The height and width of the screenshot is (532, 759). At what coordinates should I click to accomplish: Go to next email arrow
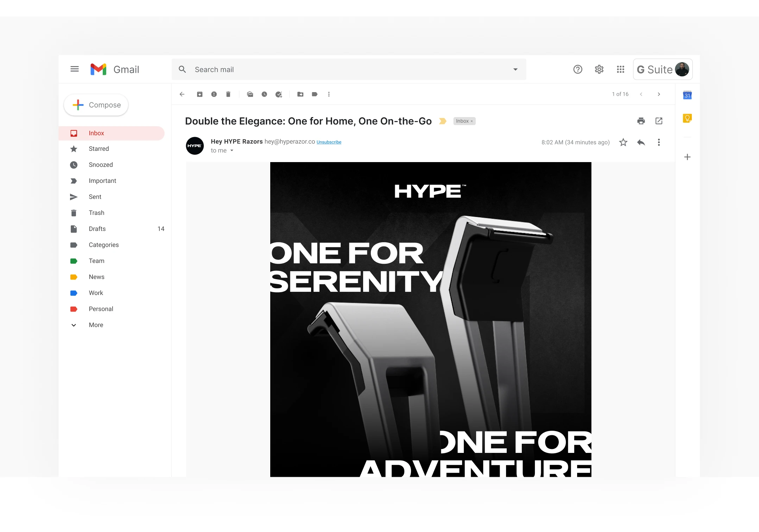(x=659, y=94)
